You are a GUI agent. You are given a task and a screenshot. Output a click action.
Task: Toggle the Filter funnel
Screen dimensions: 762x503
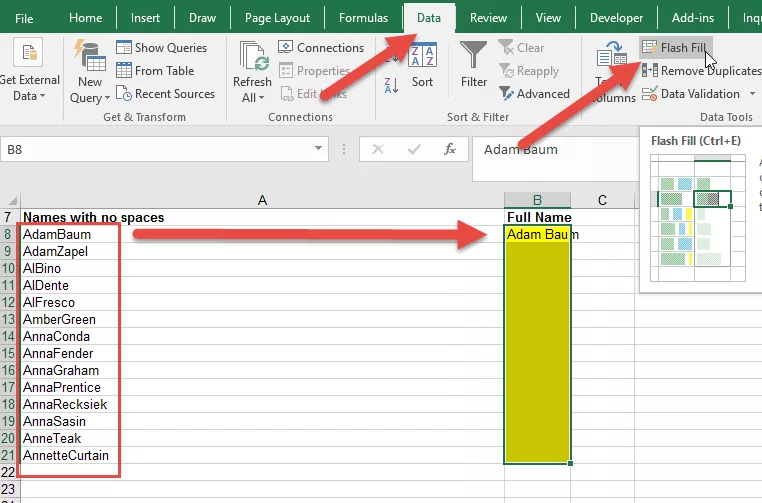[x=474, y=64]
